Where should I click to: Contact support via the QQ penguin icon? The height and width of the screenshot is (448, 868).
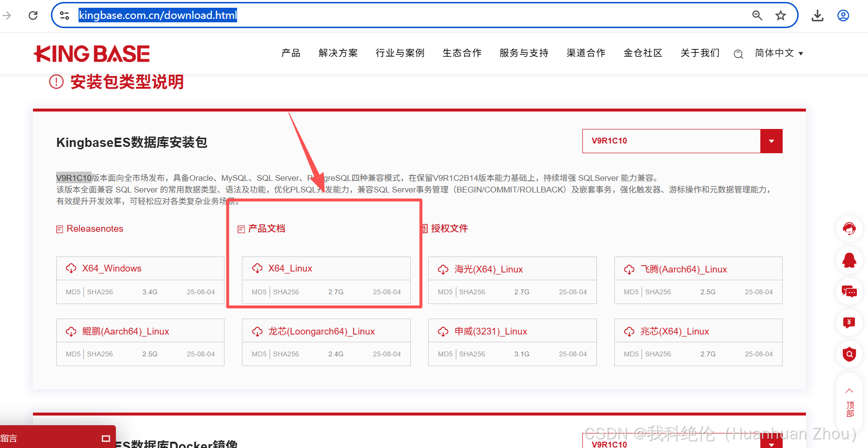click(x=849, y=260)
